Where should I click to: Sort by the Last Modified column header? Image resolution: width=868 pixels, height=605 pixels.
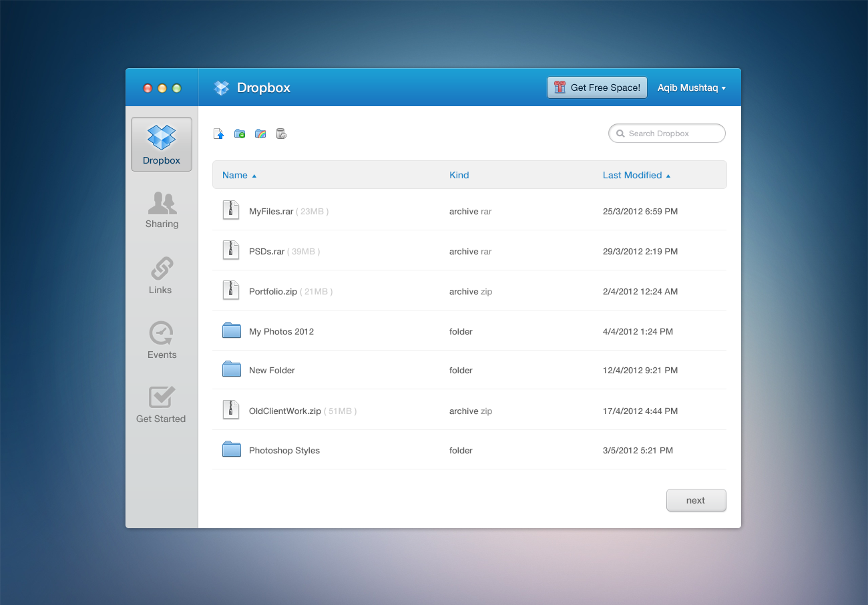(x=636, y=175)
